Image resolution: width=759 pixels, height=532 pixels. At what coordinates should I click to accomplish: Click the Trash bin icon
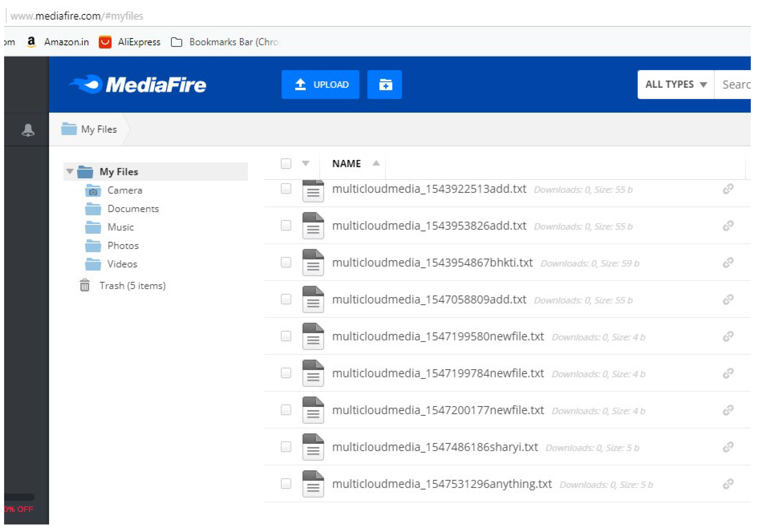(x=85, y=285)
